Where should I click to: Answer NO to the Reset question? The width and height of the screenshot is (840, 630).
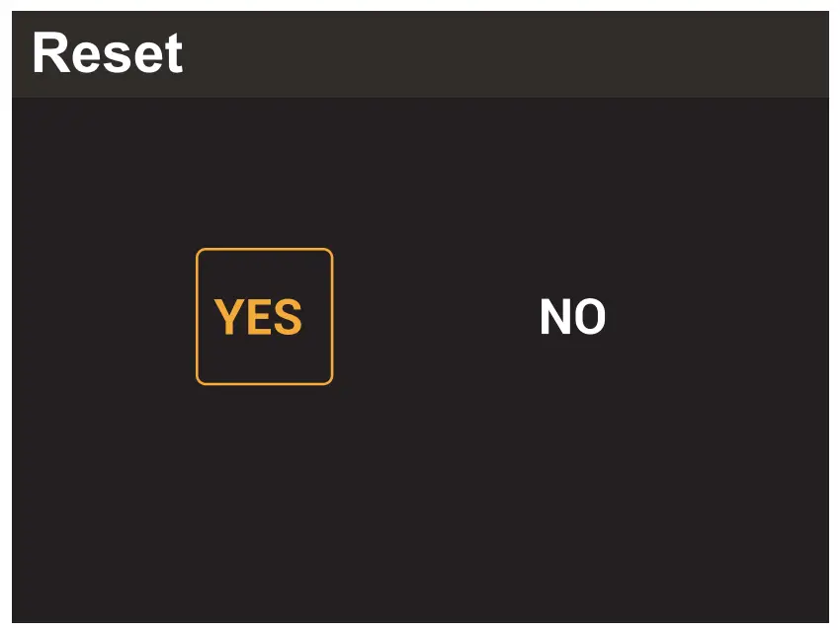point(572,318)
